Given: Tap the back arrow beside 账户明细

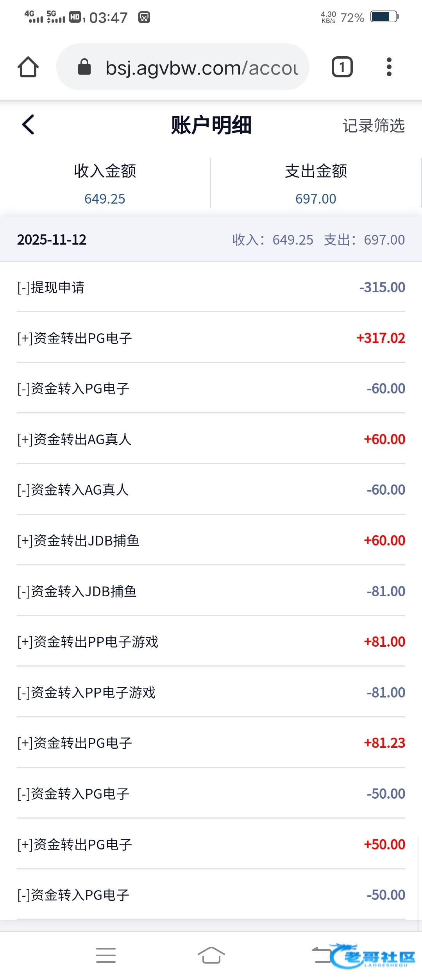Looking at the screenshot, I should pos(28,125).
